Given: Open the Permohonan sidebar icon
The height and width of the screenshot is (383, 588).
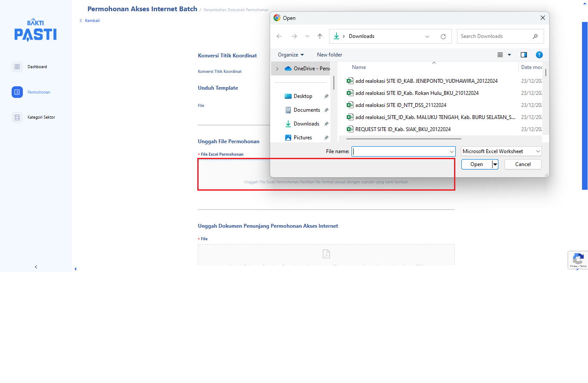Looking at the screenshot, I should pos(17,92).
